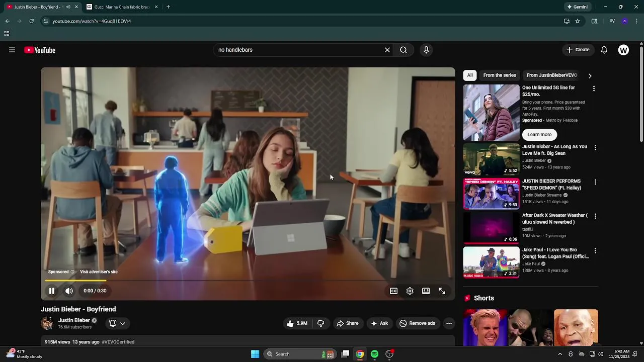Open SPEED DEMON performance video title
Viewport: 644px width, 362px height.
pos(551,185)
